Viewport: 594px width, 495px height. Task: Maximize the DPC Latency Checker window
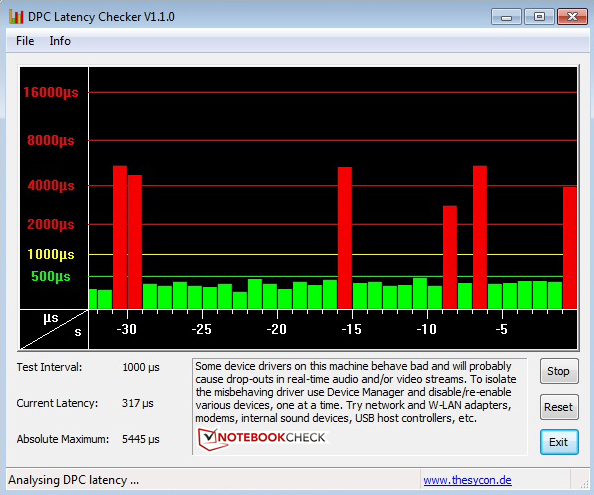[539, 17]
